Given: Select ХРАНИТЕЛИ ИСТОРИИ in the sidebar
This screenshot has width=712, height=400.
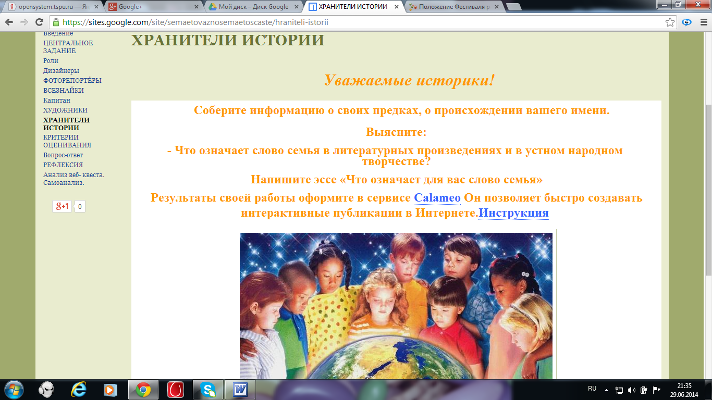Looking at the screenshot, I should click(x=66, y=123).
